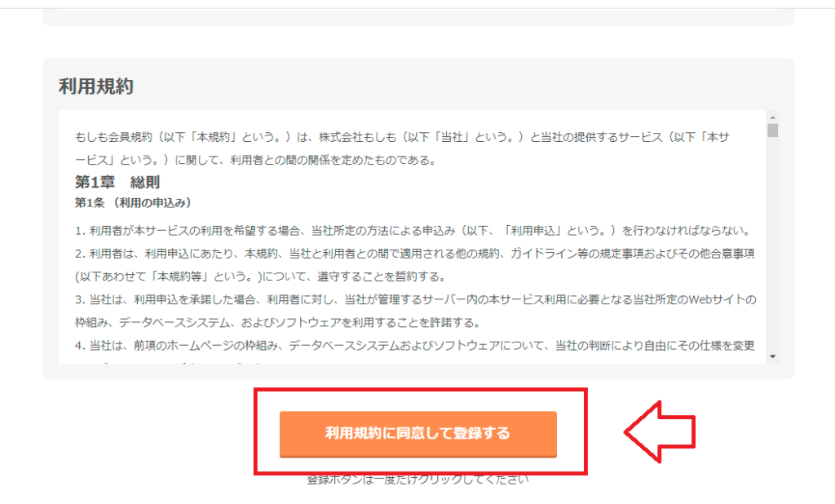This screenshot has width=835, height=504.
Task: Click the 第1章 総則 chapter heading
Action: (117, 182)
